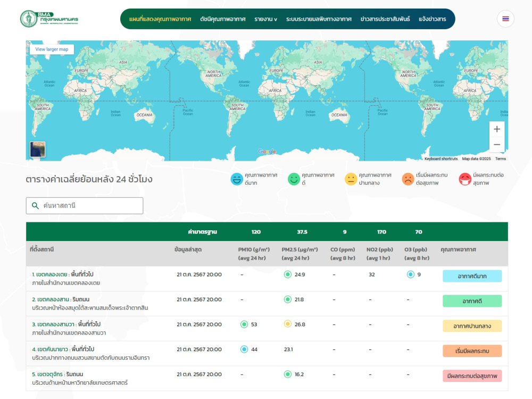This screenshot has width=532, height=399.
Task: Zoom in on the map
Action: (497, 129)
